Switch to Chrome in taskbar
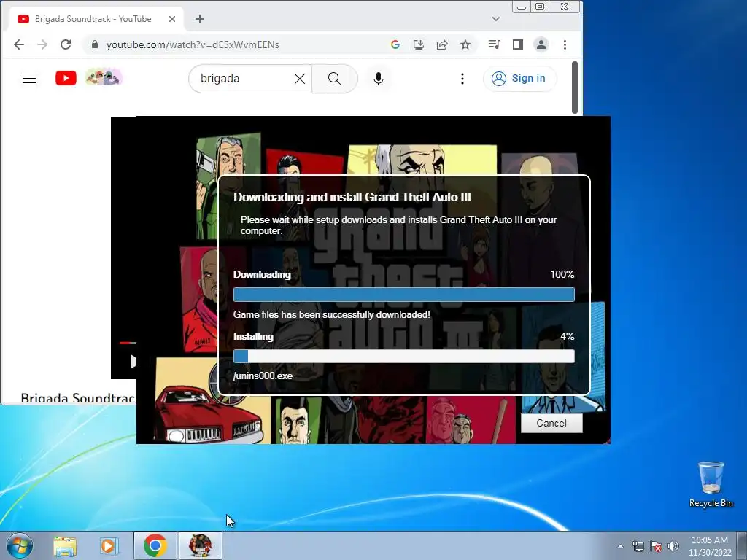The height and width of the screenshot is (560, 747). click(x=155, y=545)
